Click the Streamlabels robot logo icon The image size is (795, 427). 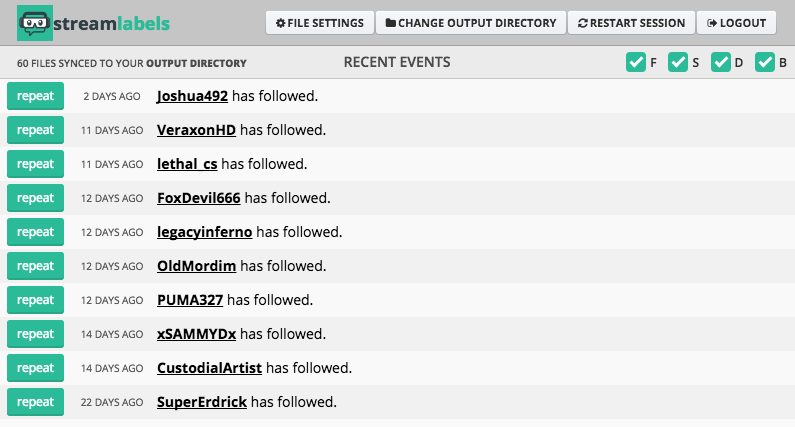coord(34,23)
